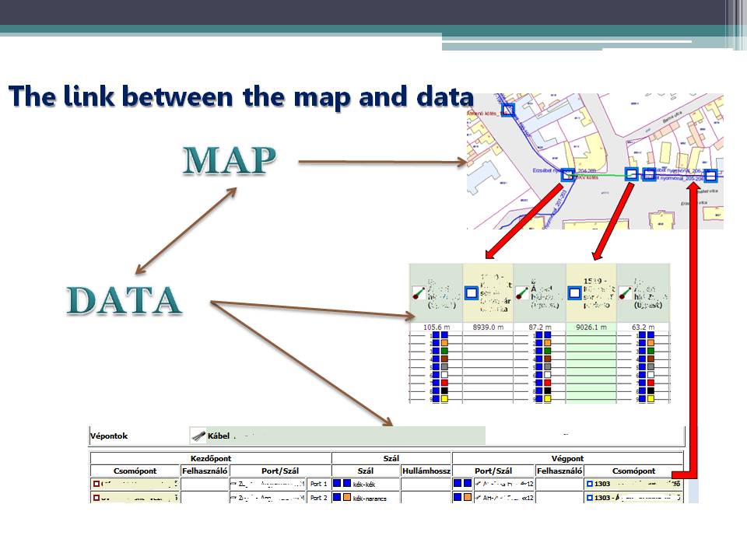Pick the gray swatch on fiber 5 below 105.6 m

tap(444, 367)
